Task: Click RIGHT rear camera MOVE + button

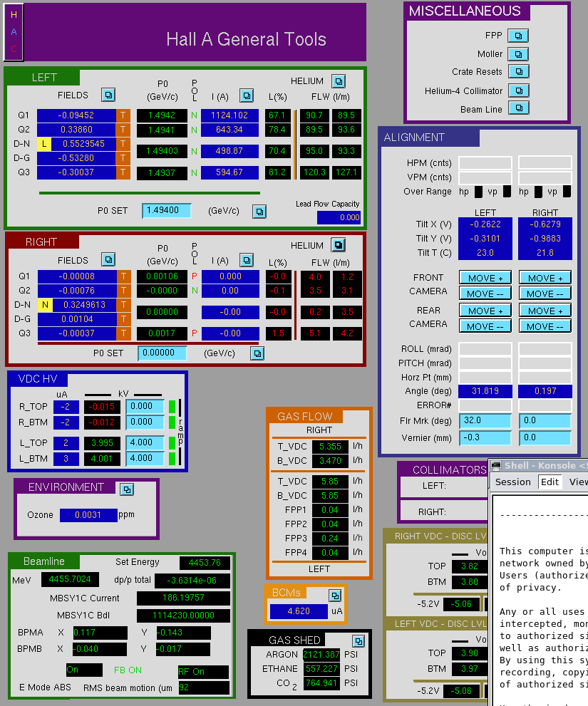Action: pyautogui.click(x=545, y=311)
